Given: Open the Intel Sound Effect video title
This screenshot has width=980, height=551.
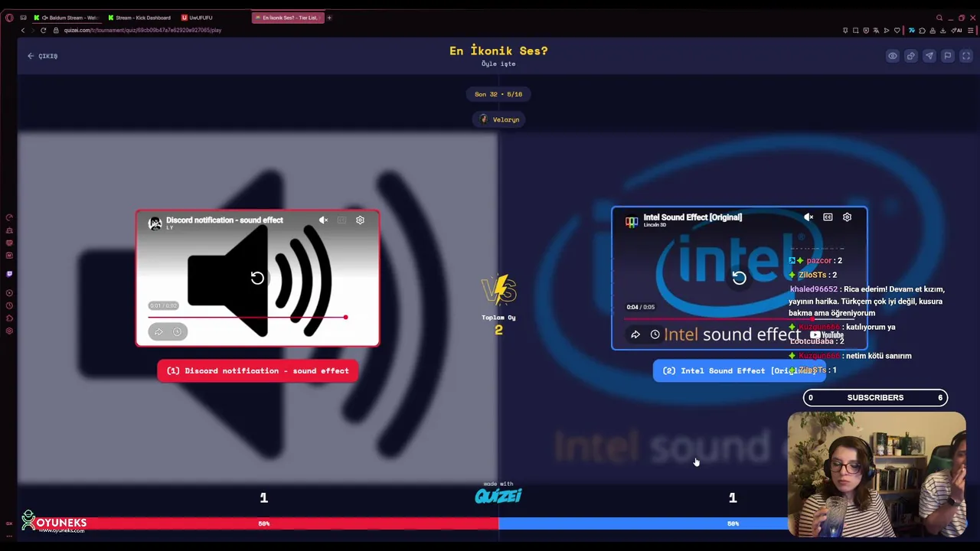Looking at the screenshot, I should pos(692,217).
